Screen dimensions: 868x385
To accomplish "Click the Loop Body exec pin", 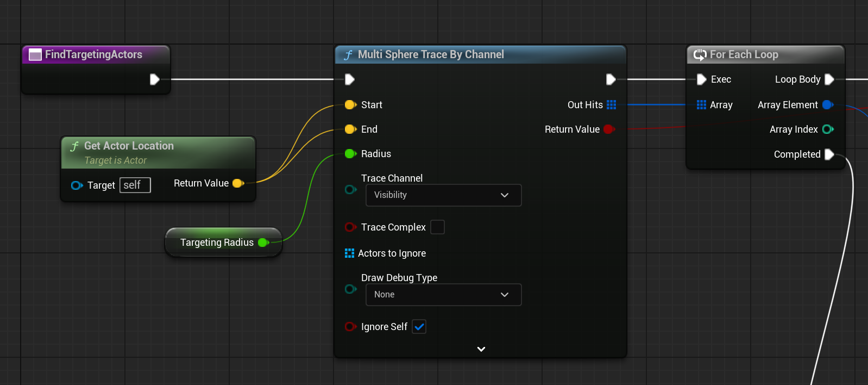I will 829,79.
